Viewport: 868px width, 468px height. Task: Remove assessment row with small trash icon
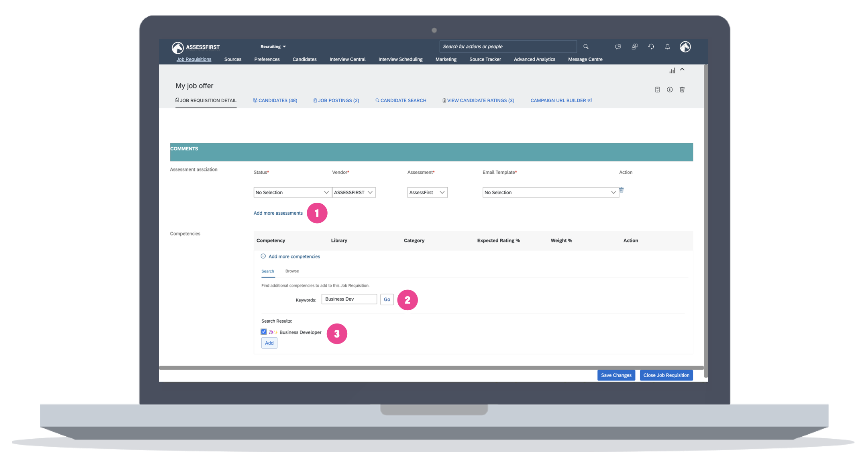click(x=621, y=190)
